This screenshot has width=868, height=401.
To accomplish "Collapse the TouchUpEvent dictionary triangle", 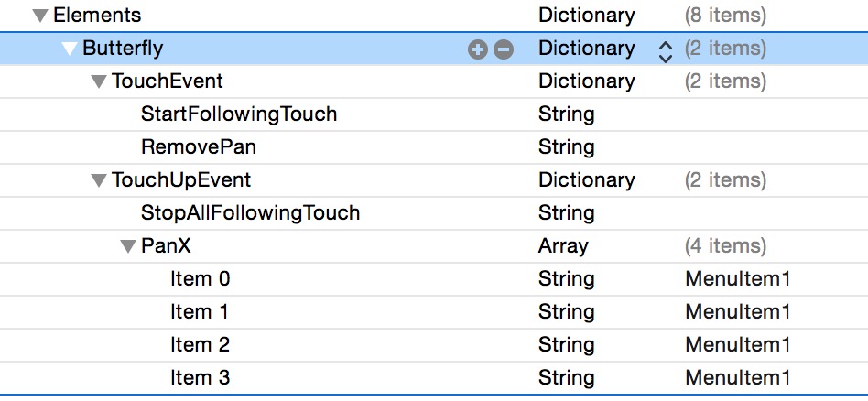I will 99,180.
